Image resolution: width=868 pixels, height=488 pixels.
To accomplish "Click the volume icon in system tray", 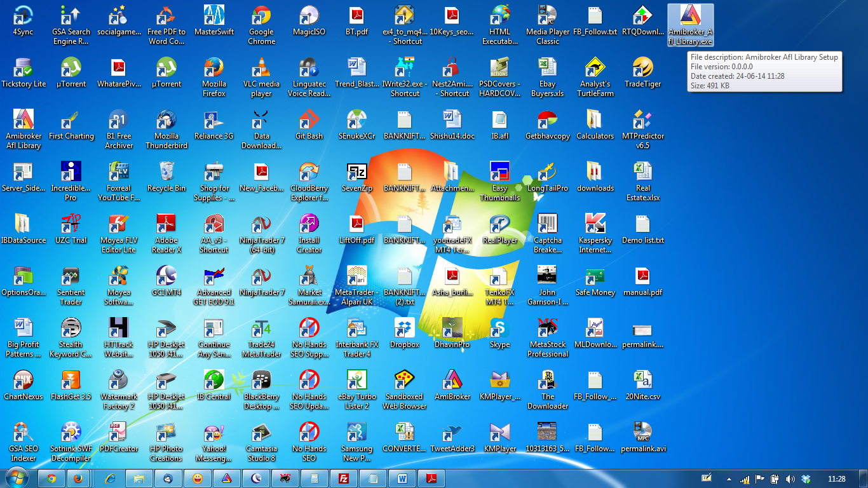I will tap(790, 479).
